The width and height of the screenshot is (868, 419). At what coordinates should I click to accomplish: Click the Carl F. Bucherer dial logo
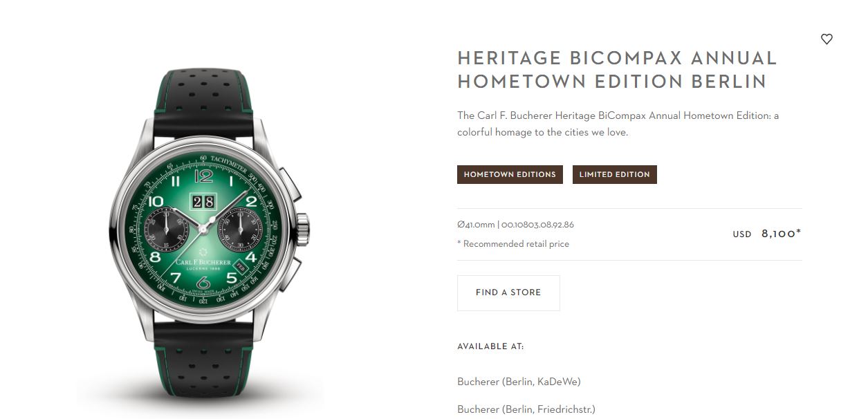click(203, 261)
